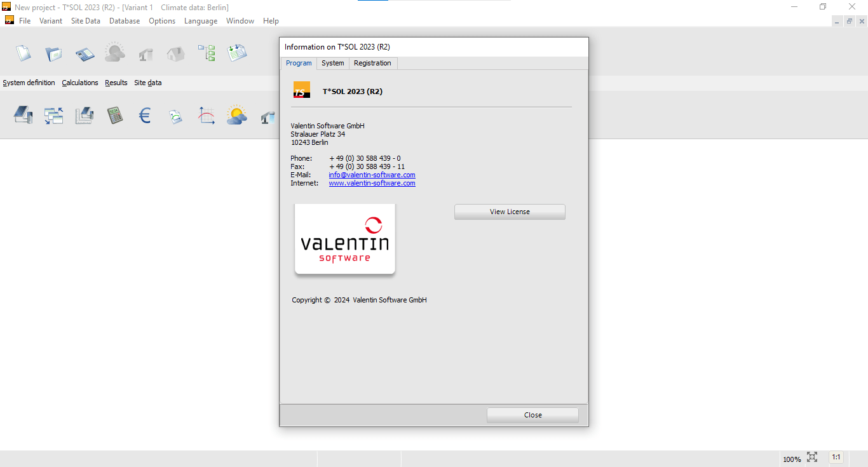Switch to the System tab
The height and width of the screenshot is (467, 868).
tap(333, 63)
